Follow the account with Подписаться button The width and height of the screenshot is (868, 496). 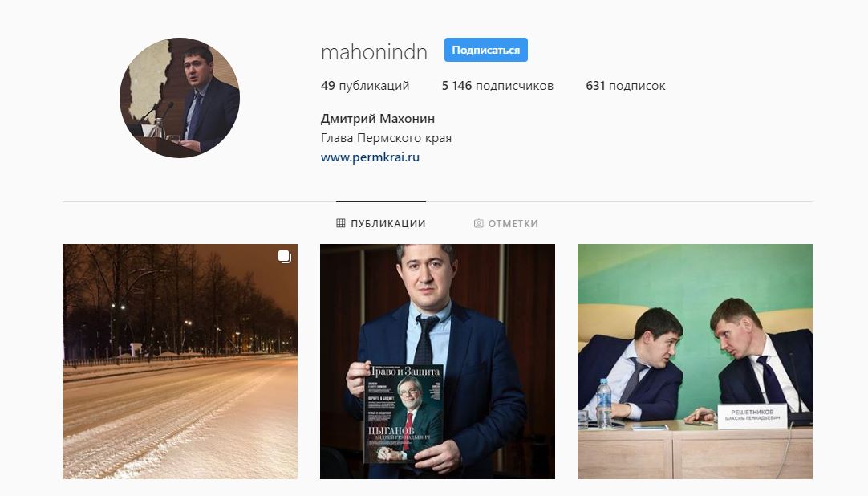coord(485,50)
